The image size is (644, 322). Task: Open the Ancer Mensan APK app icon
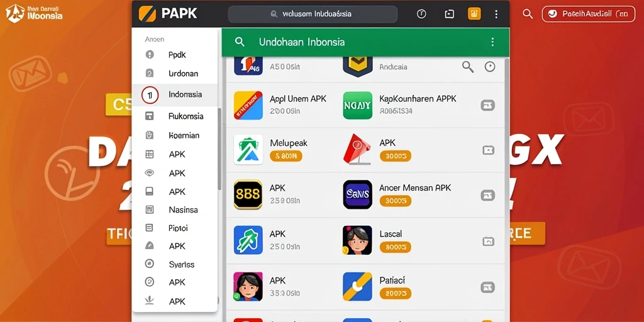pos(357,194)
